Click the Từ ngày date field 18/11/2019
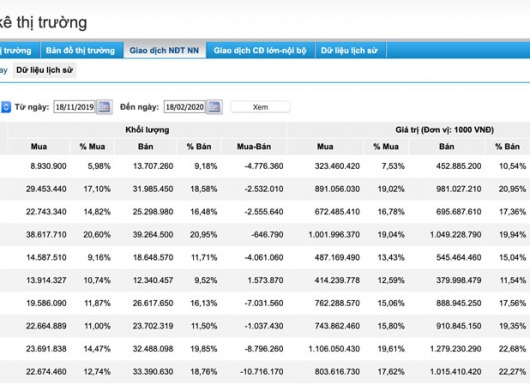This screenshot has width=530, height=385. click(75, 107)
